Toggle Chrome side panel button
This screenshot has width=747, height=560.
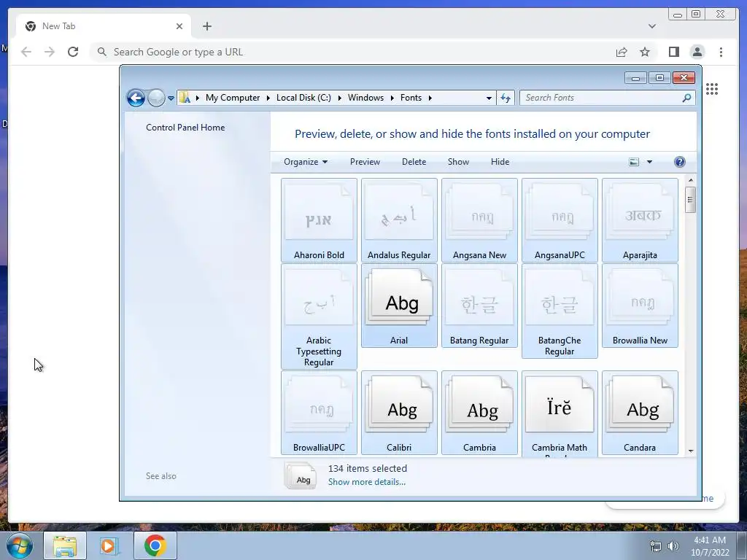point(673,52)
